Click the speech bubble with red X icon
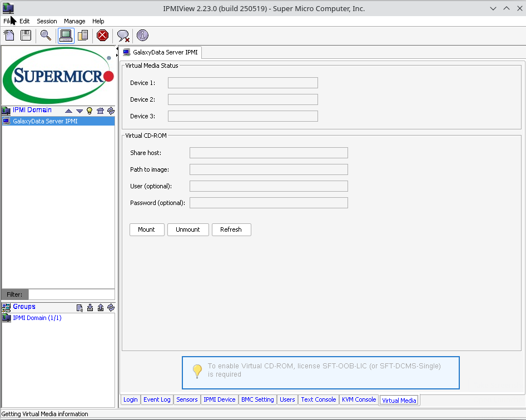This screenshot has height=420, width=526. point(123,36)
